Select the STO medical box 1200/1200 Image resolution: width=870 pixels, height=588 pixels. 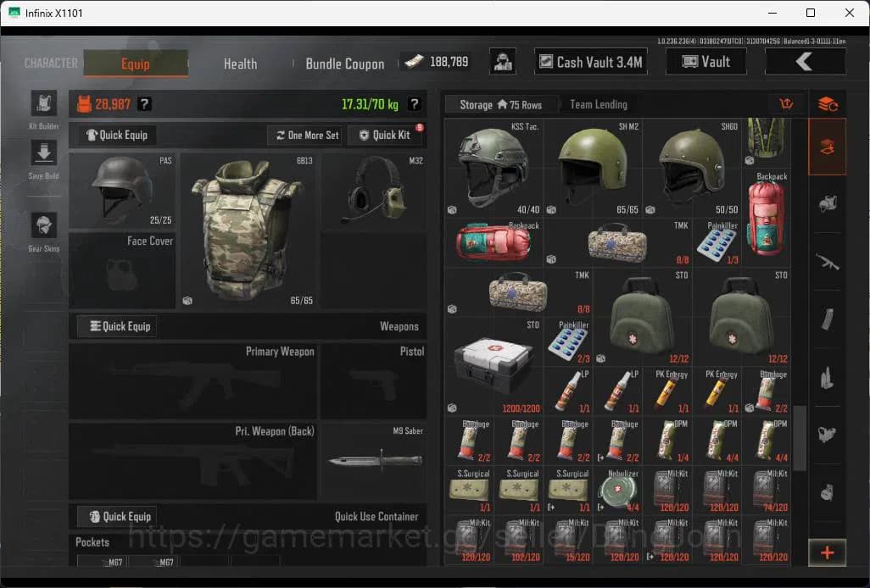(x=494, y=366)
